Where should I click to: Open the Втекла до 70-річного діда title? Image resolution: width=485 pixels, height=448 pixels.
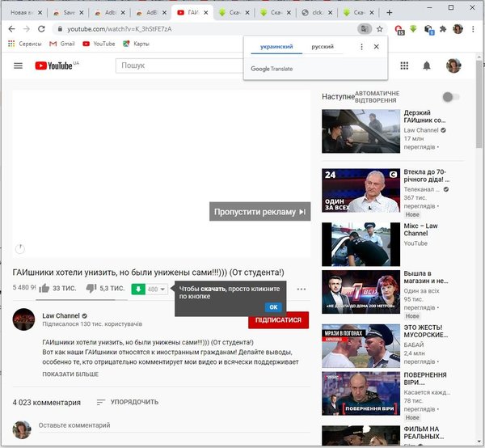pyautogui.click(x=427, y=175)
